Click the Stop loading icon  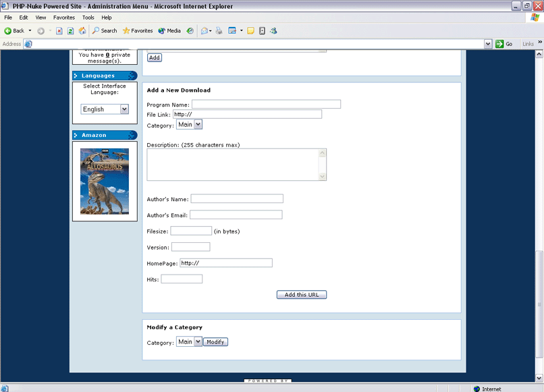[59, 30]
